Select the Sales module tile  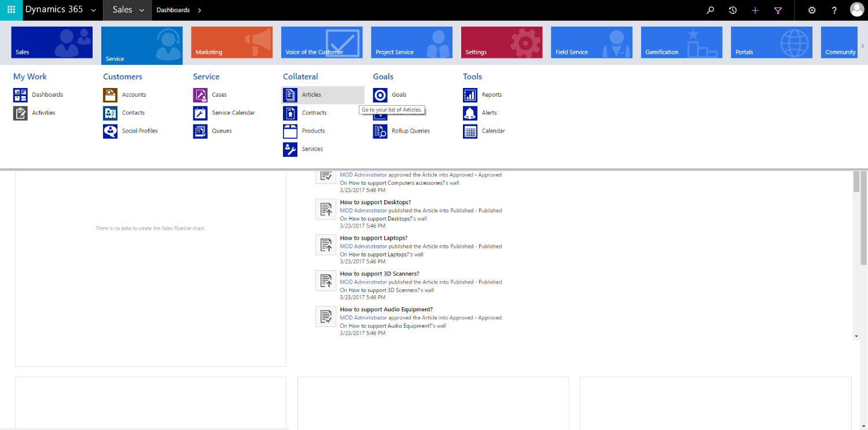[x=52, y=42]
